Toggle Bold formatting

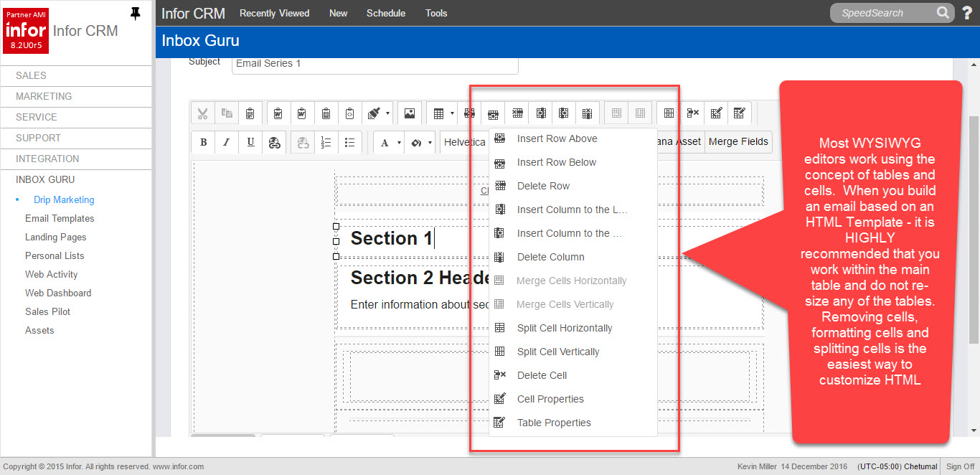203,142
